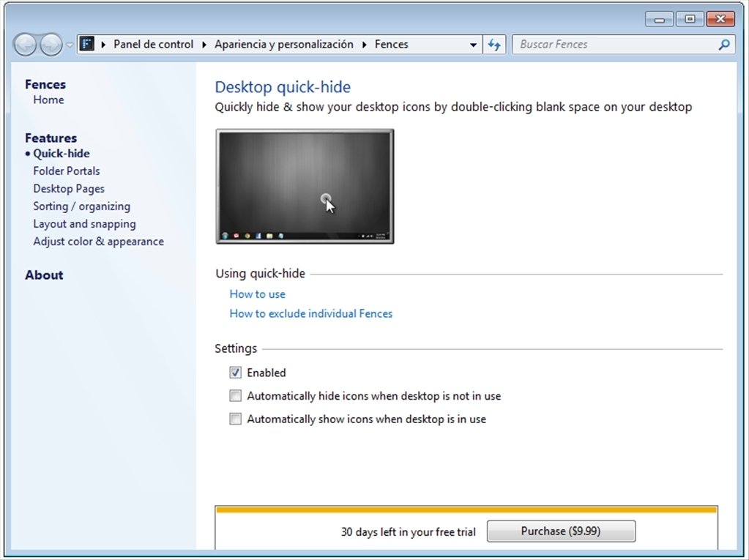This screenshot has width=749, height=560.
Task: Minimize the Fences window
Action: coord(659,19)
